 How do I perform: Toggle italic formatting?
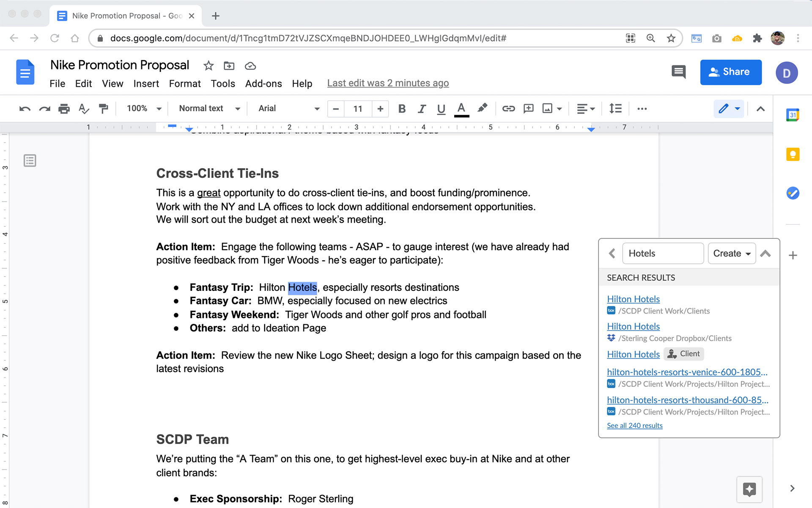click(x=421, y=109)
